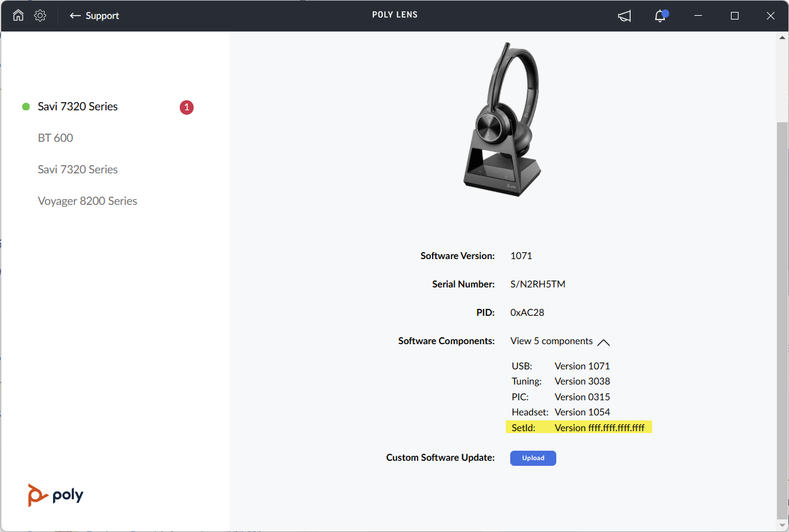Click the View 5 components link
Viewport: 789px width, 532px height.
[551, 341]
